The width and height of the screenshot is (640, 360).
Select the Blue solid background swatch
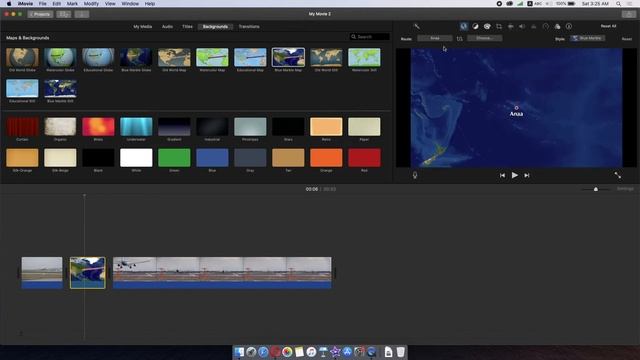click(212, 158)
